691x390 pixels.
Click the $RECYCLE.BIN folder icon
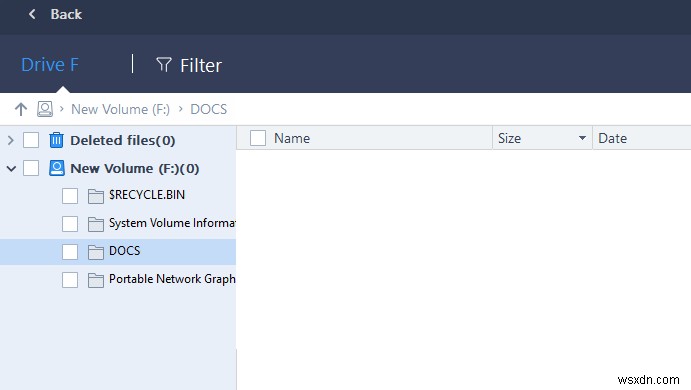click(96, 196)
